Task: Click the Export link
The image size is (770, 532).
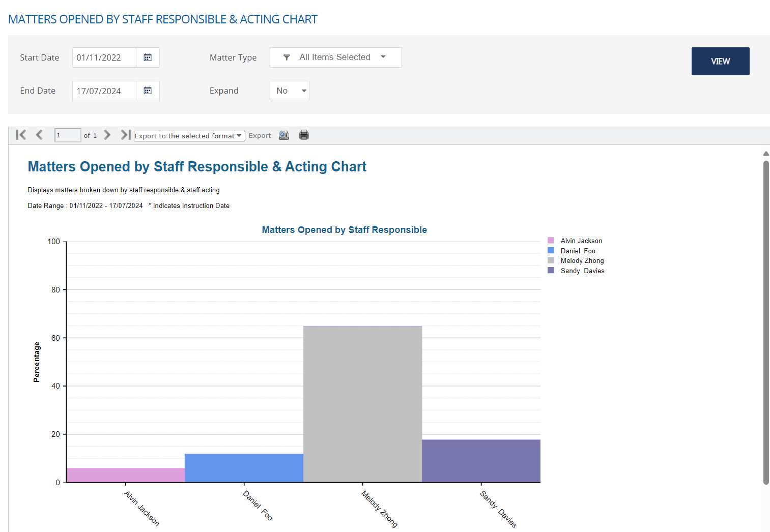Action: pos(260,135)
